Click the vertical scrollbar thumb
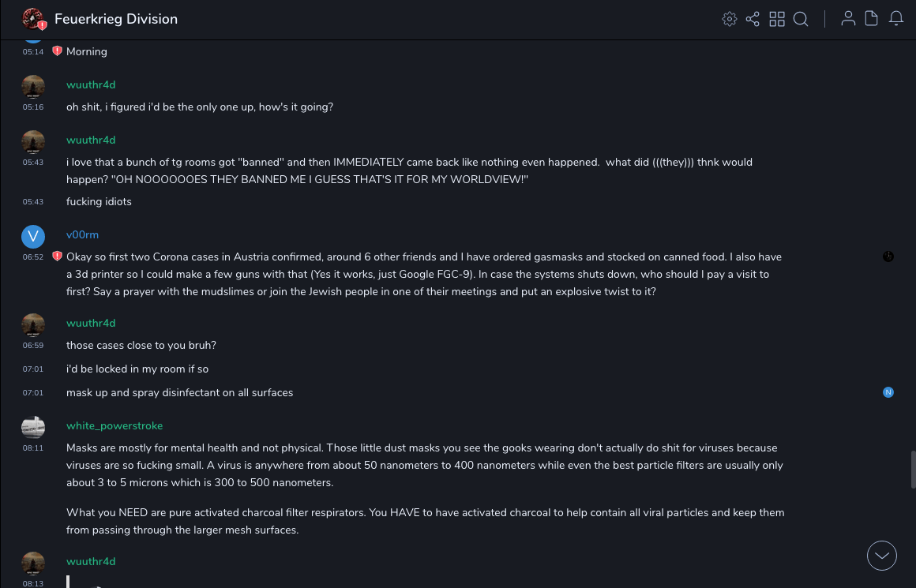 click(x=913, y=470)
